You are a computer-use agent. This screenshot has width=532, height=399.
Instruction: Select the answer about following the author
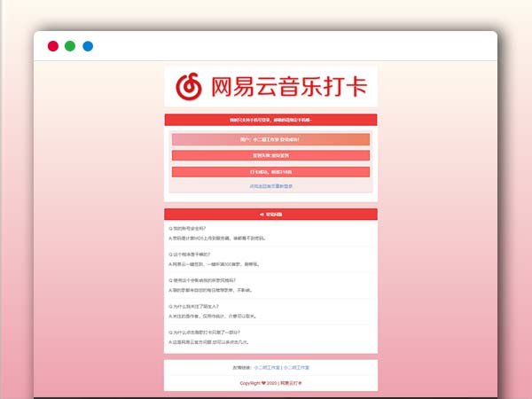[213, 317]
